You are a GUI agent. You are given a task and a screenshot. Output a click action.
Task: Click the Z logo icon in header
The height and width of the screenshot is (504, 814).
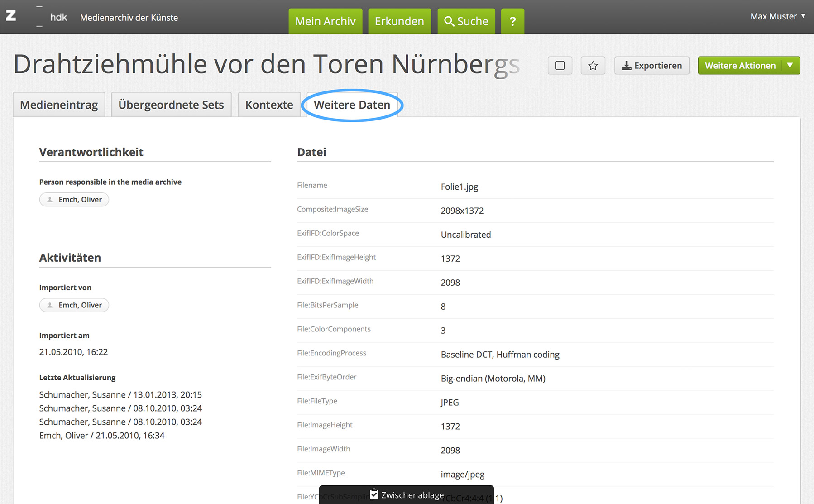(x=11, y=16)
